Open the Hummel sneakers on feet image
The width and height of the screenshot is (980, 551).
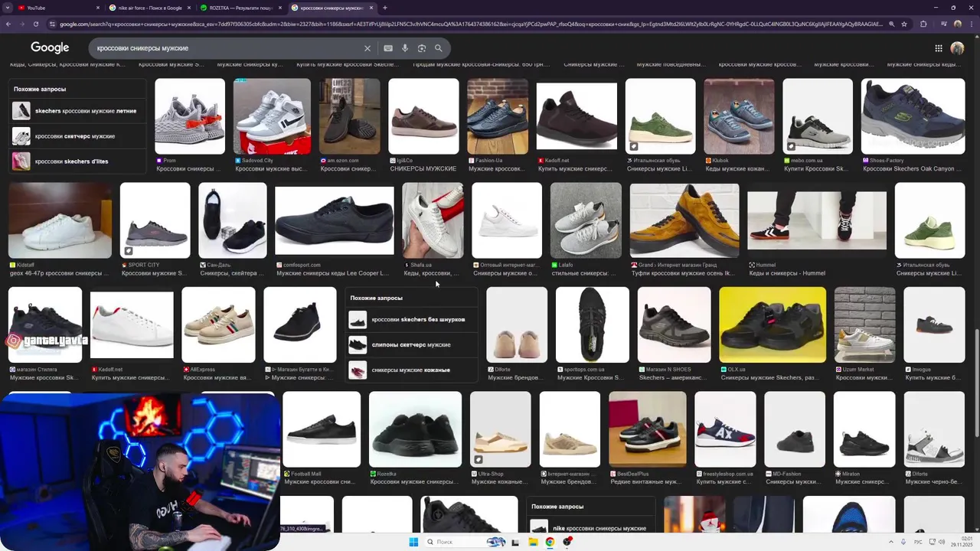(x=817, y=220)
